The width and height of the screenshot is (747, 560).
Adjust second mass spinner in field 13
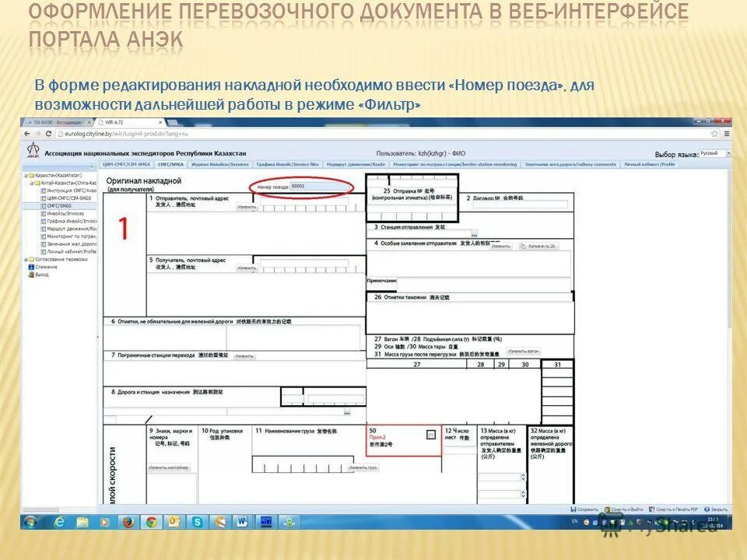(523, 495)
